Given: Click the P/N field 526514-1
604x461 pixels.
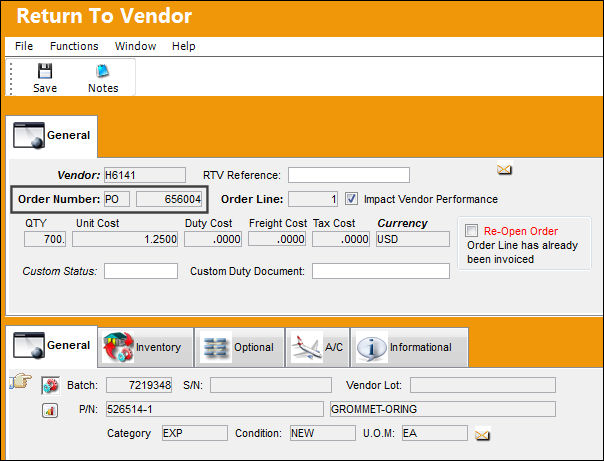Looking at the screenshot, I should pos(215,409).
